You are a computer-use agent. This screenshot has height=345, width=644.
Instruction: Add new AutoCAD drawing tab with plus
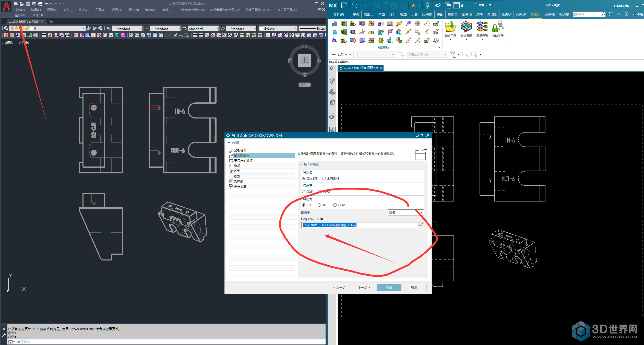point(51,22)
